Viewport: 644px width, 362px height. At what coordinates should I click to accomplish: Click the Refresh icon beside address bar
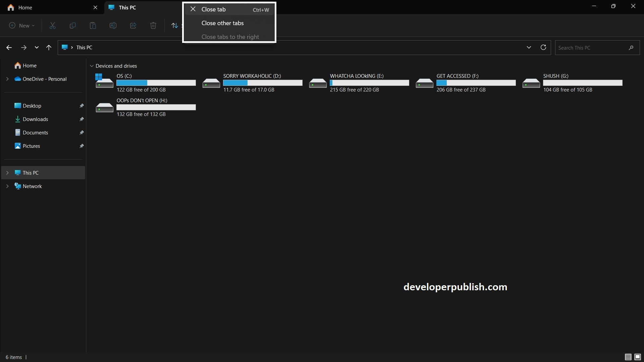coord(543,47)
